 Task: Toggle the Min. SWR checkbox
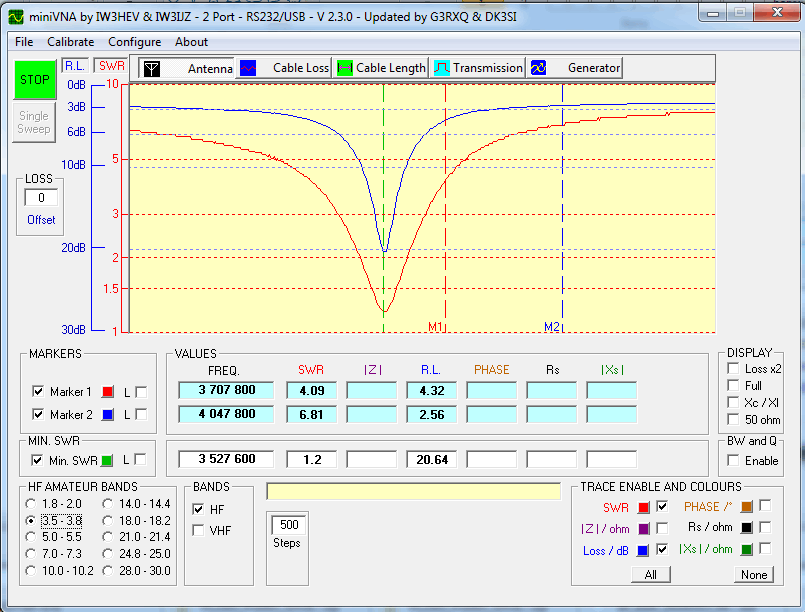(38, 460)
